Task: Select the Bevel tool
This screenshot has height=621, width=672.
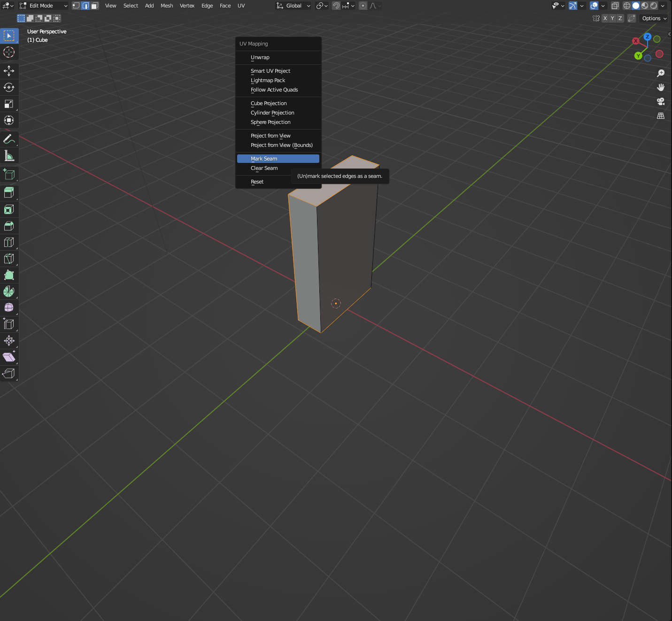Action: (x=9, y=226)
